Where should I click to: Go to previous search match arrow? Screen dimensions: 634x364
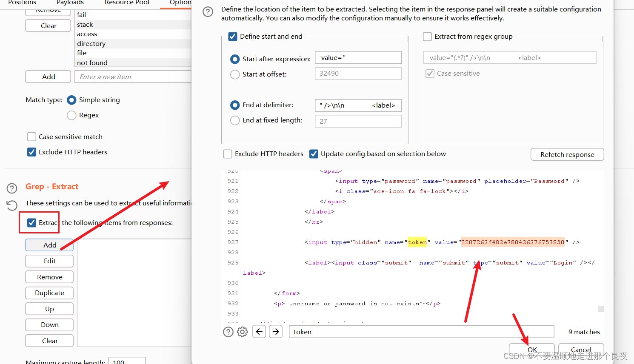coord(259,332)
